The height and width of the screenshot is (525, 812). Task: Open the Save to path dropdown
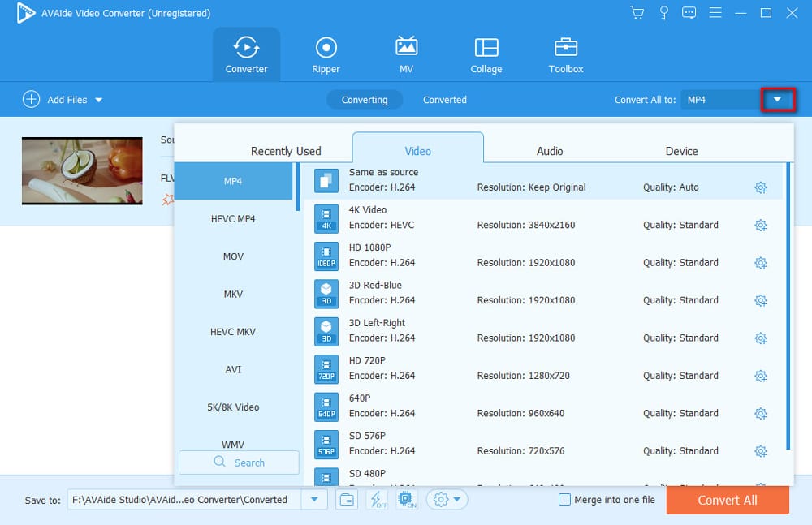[x=314, y=500]
